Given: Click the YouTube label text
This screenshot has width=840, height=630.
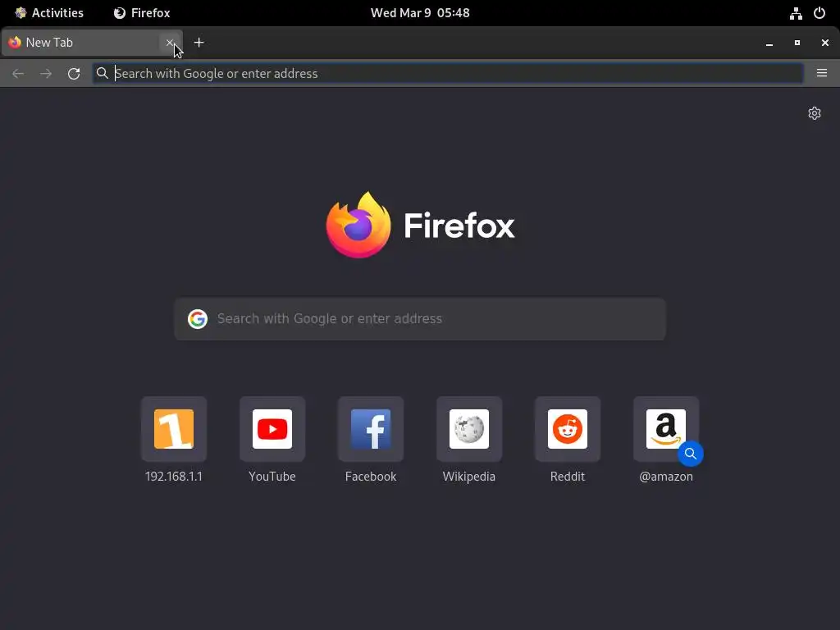Looking at the screenshot, I should pyautogui.click(x=272, y=477).
